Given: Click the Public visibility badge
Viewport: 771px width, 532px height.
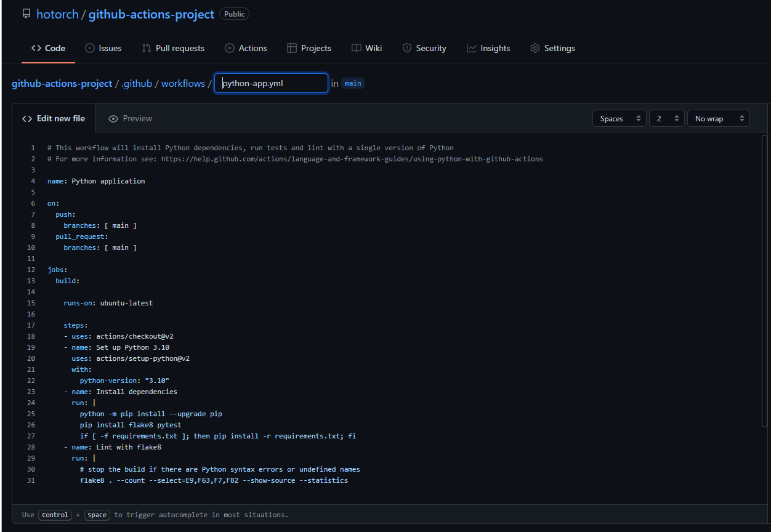Looking at the screenshot, I should [235, 14].
